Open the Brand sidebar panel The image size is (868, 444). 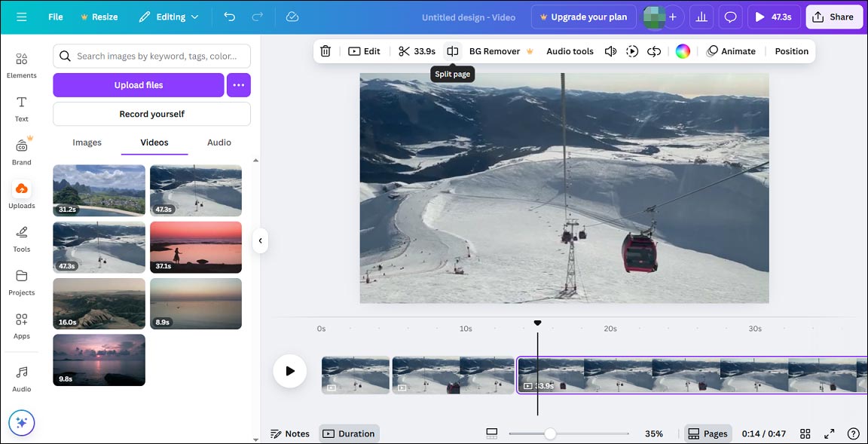(x=22, y=152)
